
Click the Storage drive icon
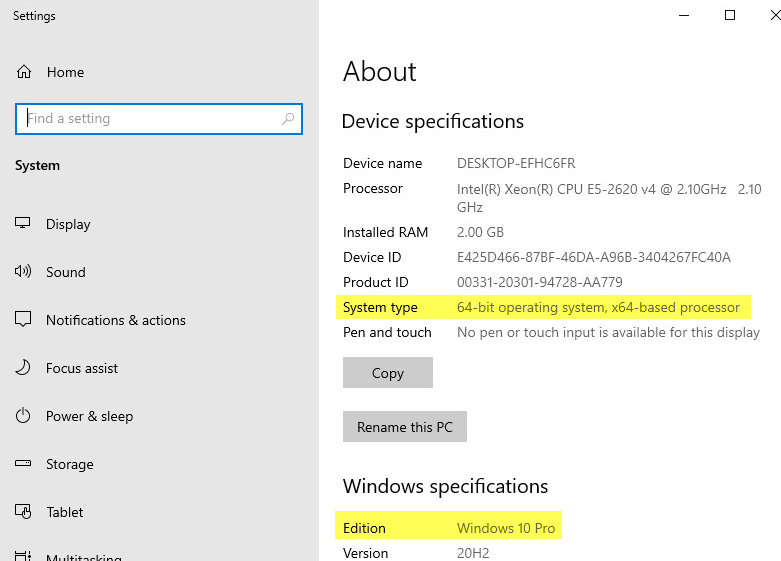click(23, 463)
